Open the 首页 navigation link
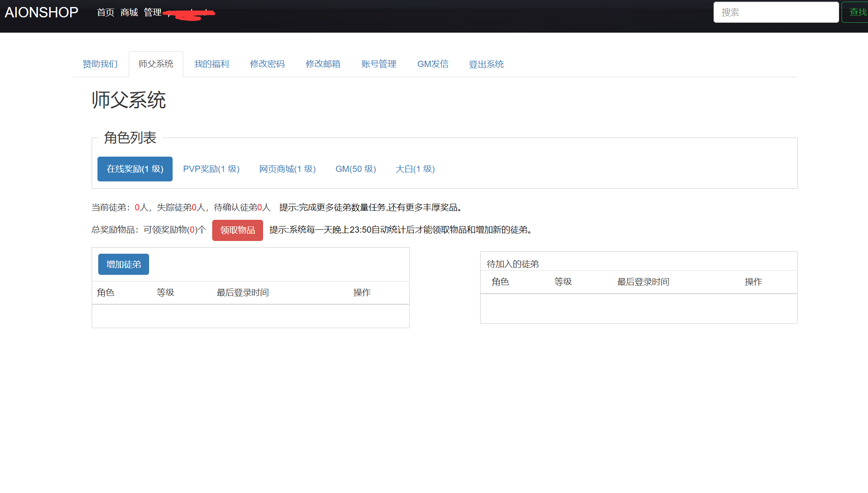Viewport: 868px width, 493px height. [105, 12]
